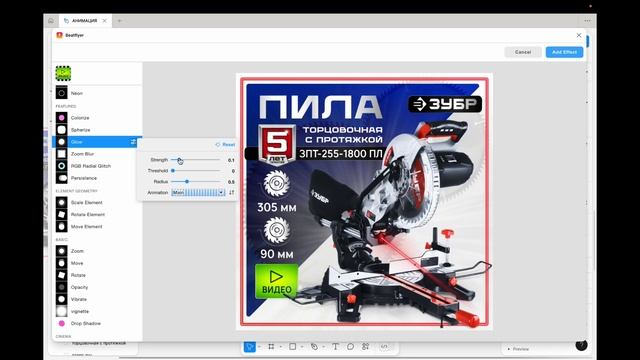Image resolution: width=640 pixels, height=360 pixels.
Task: Click the RGB Radial Glitch label
Action: pos(91,166)
